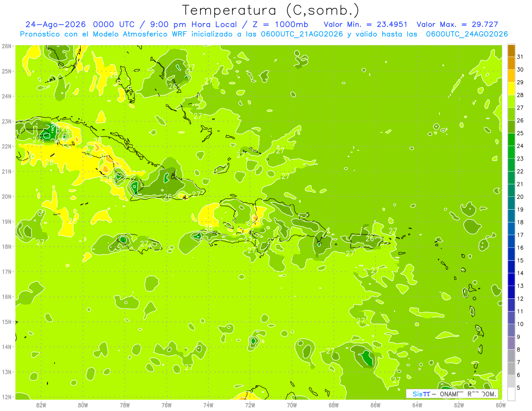The width and height of the screenshot is (532, 411).
Task: Click the colorbar label 15
Action: point(520,261)
